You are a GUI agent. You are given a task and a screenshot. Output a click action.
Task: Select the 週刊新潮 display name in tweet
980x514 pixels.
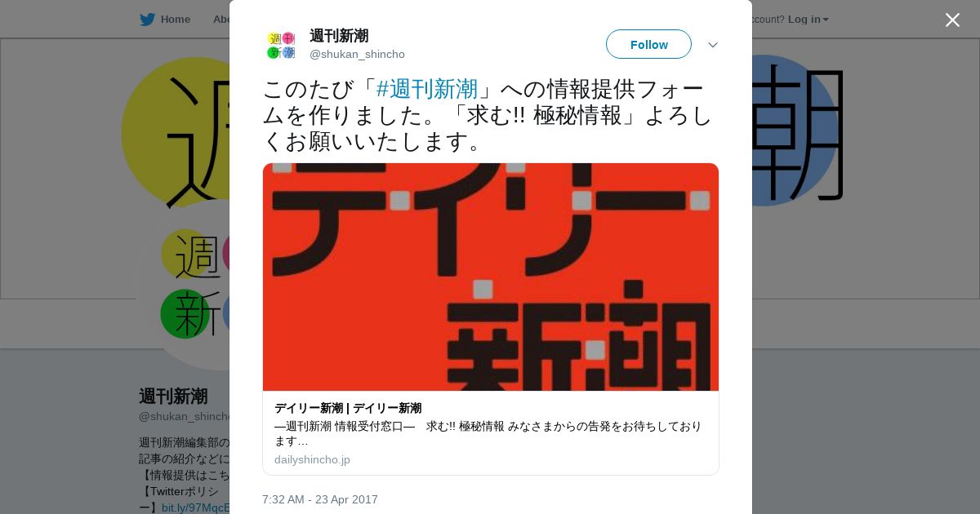[x=339, y=36]
